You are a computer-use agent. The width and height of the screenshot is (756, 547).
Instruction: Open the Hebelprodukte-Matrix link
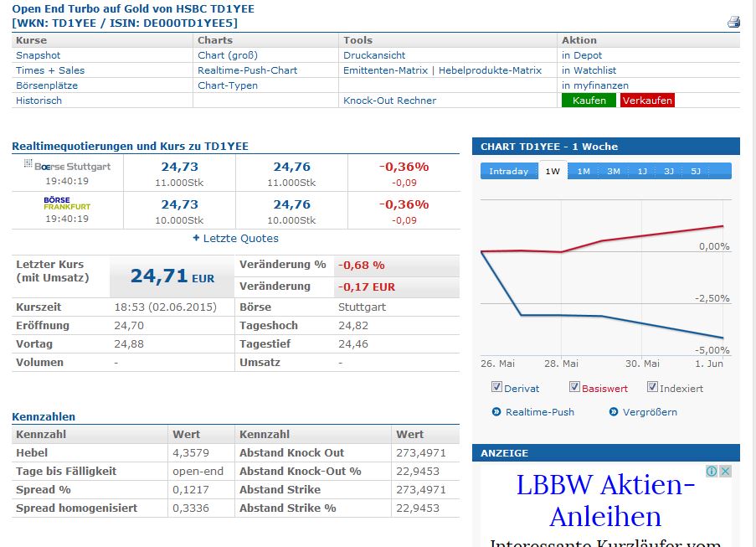[x=490, y=70]
